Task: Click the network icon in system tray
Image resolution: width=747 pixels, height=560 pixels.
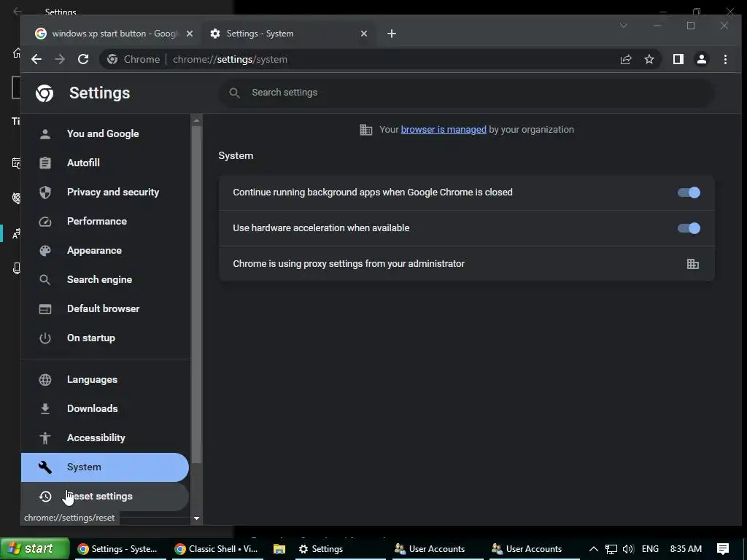Action: (611, 549)
